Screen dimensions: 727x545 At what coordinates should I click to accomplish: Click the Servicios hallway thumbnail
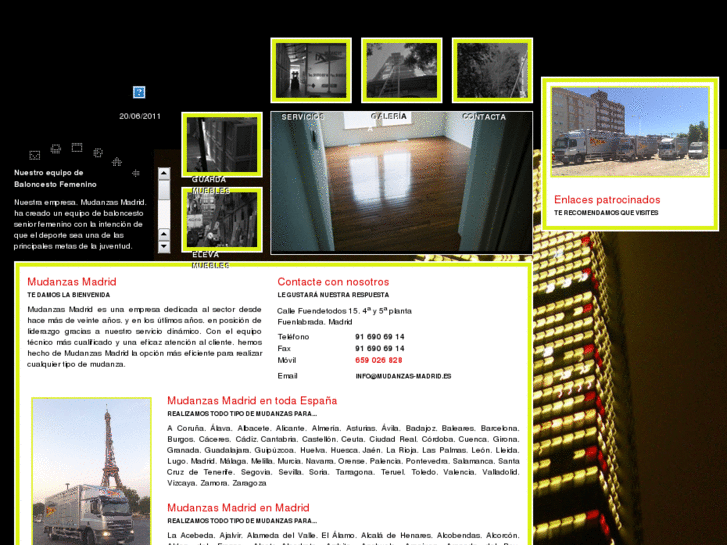[311, 71]
